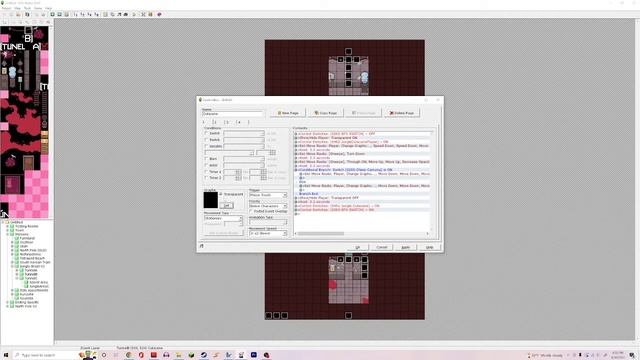
Task: Enable the Item condition checkbox
Action: [x=206, y=158]
